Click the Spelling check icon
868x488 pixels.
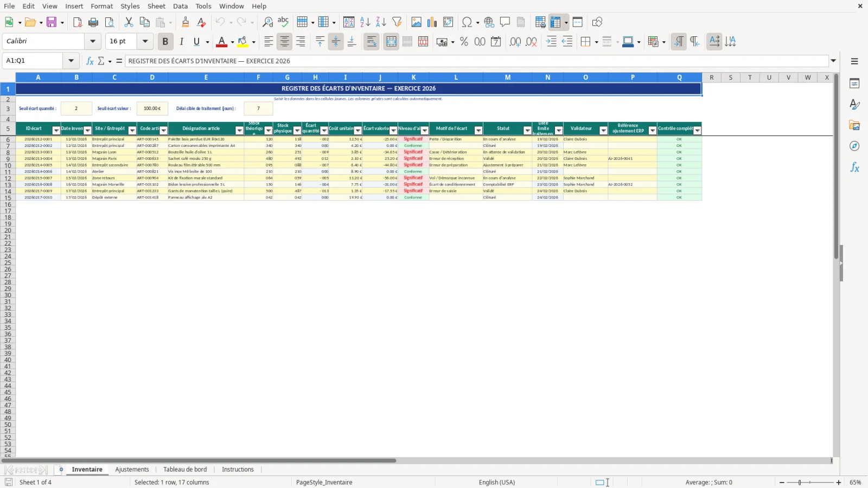pyautogui.click(x=283, y=22)
